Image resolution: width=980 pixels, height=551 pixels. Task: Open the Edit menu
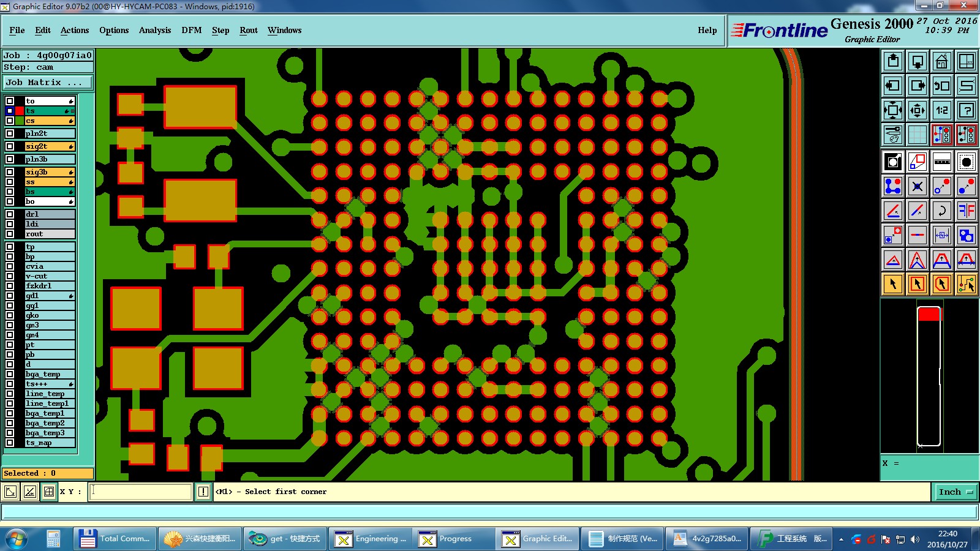point(43,30)
